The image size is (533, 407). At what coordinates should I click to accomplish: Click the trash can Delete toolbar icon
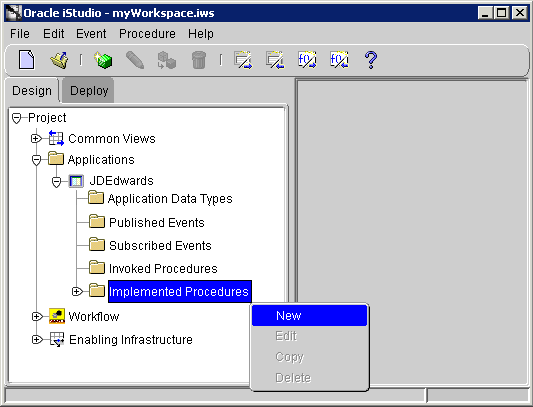[199, 60]
